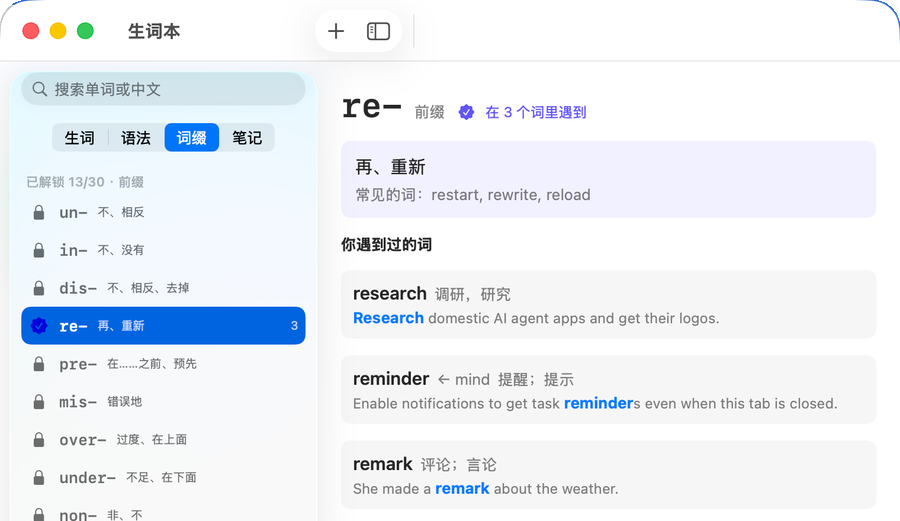
Task: Focus the 搜索单词或中文 search field
Action: coord(164,89)
